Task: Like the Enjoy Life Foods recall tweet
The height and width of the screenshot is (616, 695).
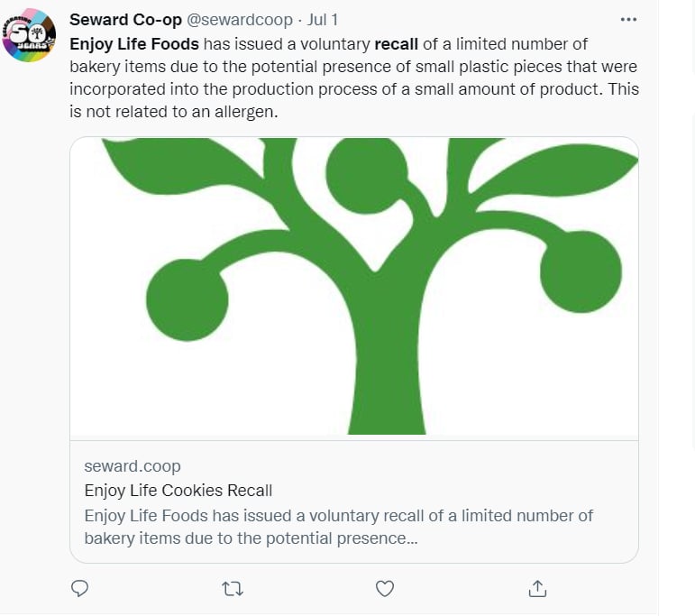Action: coord(385,588)
